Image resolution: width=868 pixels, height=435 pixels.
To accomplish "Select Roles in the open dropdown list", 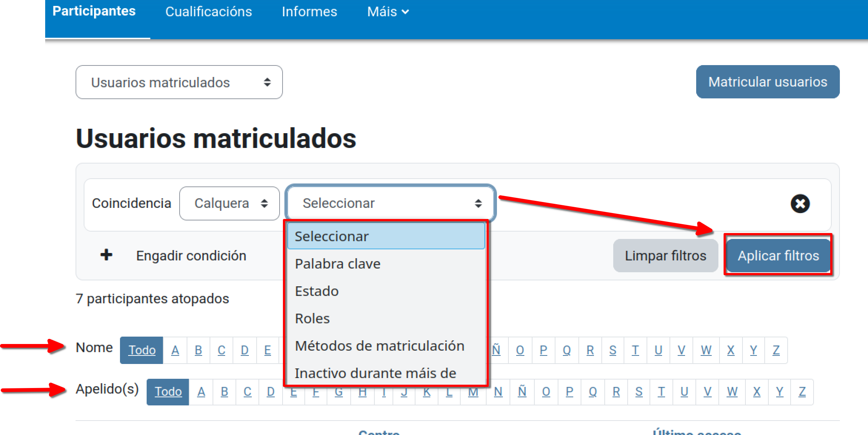I will pos(312,318).
